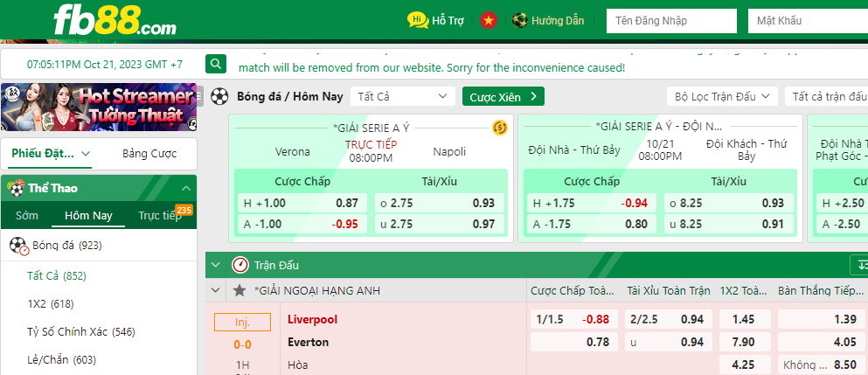Viewport: 868px width, 375px height.
Task: Select Tỷ Số Chính Xác (546)
Action: (80, 332)
